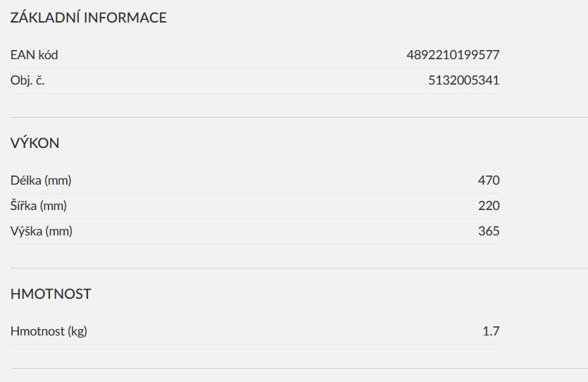Click the Hmotnost (kg) table row
This screenshot has height=382, width=588.
[x=255, y=331]
